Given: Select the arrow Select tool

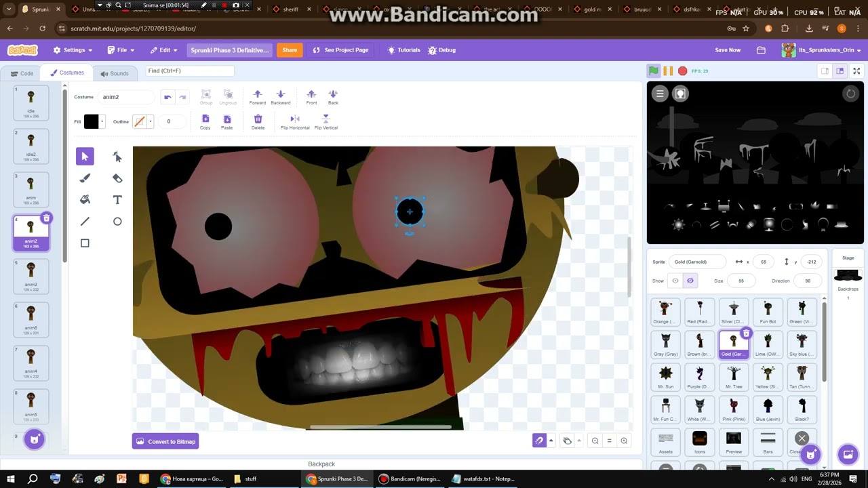Looking at the screenshot, I should (x=85, y=157).
